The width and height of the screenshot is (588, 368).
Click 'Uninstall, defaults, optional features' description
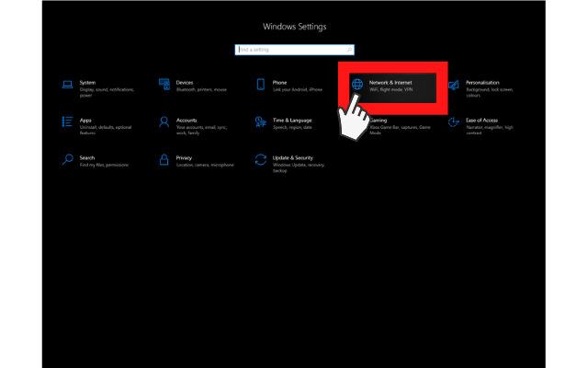(x=106, y=130)
